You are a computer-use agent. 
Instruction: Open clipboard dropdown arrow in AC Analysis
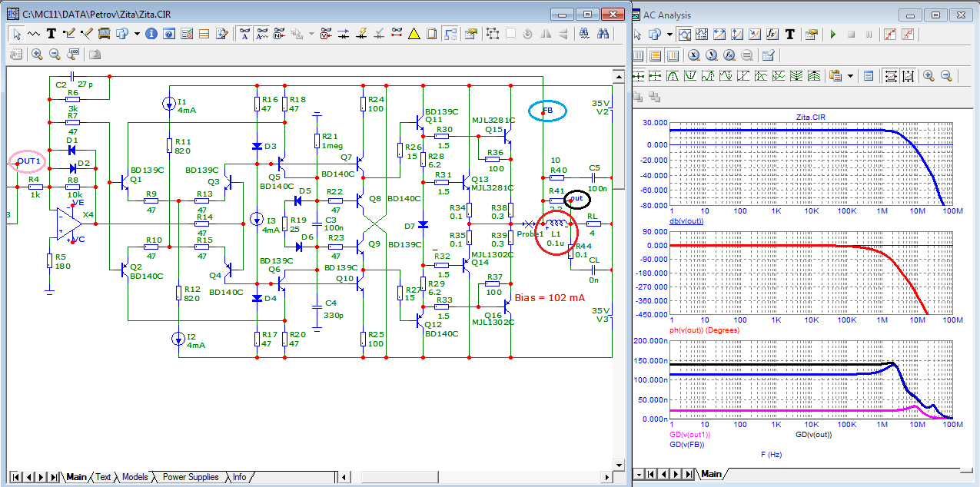click(x=850, y=76)
